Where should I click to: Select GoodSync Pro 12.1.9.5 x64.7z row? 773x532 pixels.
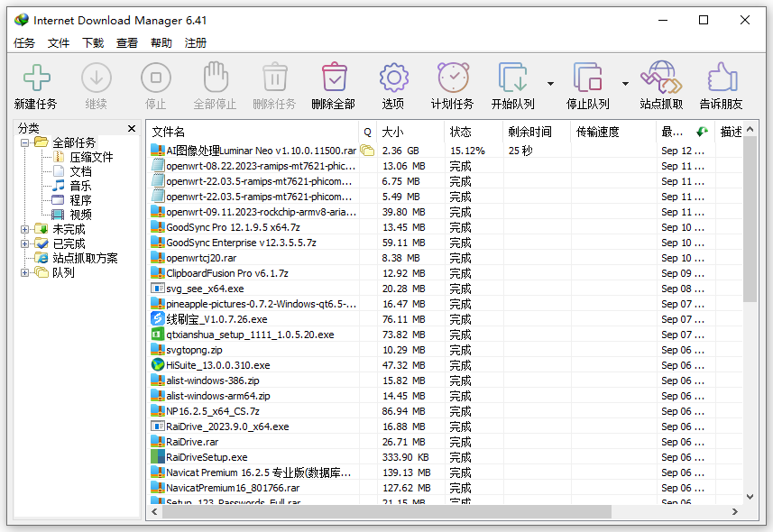tap(446, 227)
